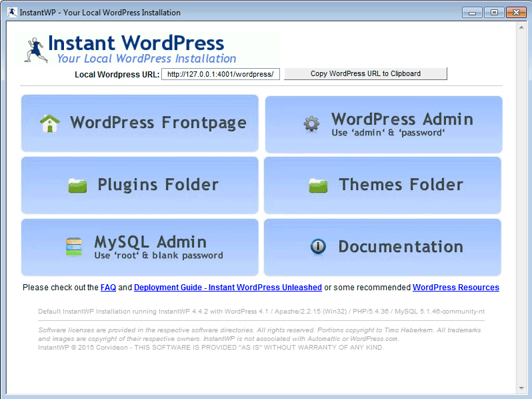
Task: Follow the FAQ link
Action: pos(108,288)
